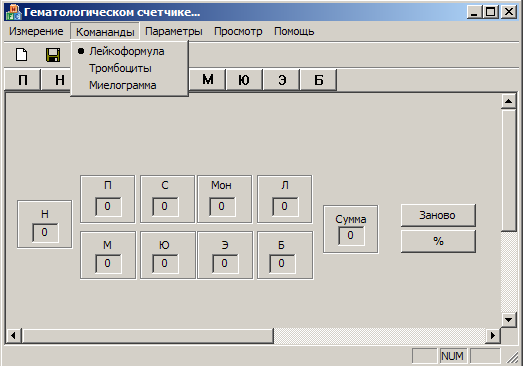Screen dimensions: 523x366
Task: Click the application icon in title bar
Action: [14, 12]
